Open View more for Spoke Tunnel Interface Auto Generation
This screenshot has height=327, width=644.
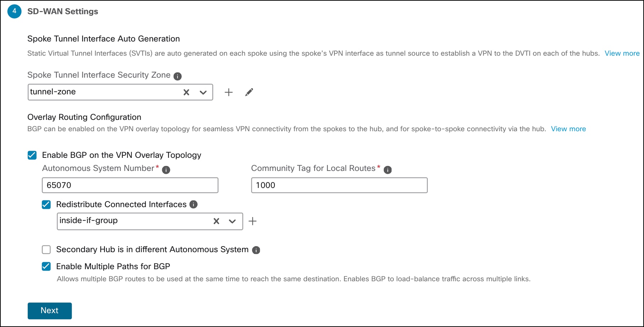pos(622,53)
